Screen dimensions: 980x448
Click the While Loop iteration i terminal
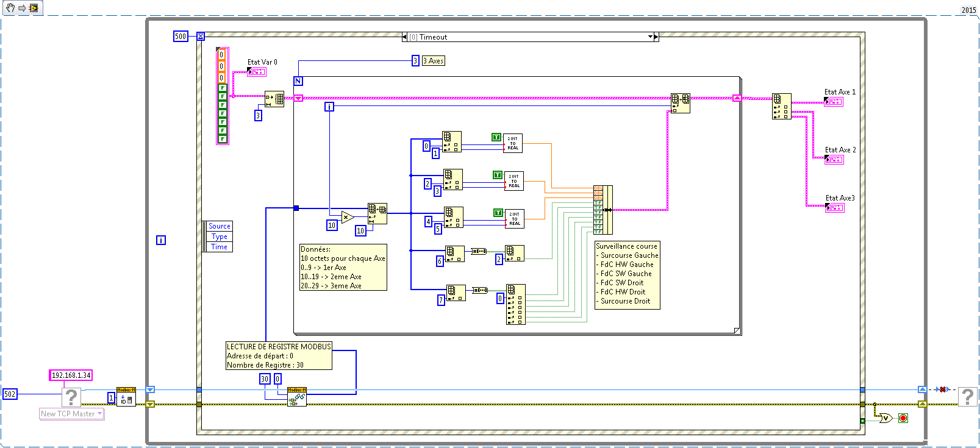coord(161,240)
